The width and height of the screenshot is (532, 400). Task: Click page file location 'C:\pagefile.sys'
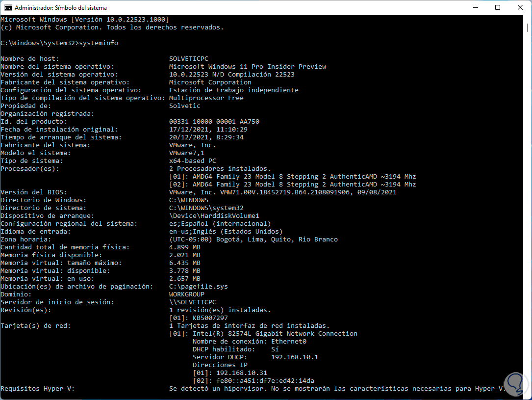point(199,286)
